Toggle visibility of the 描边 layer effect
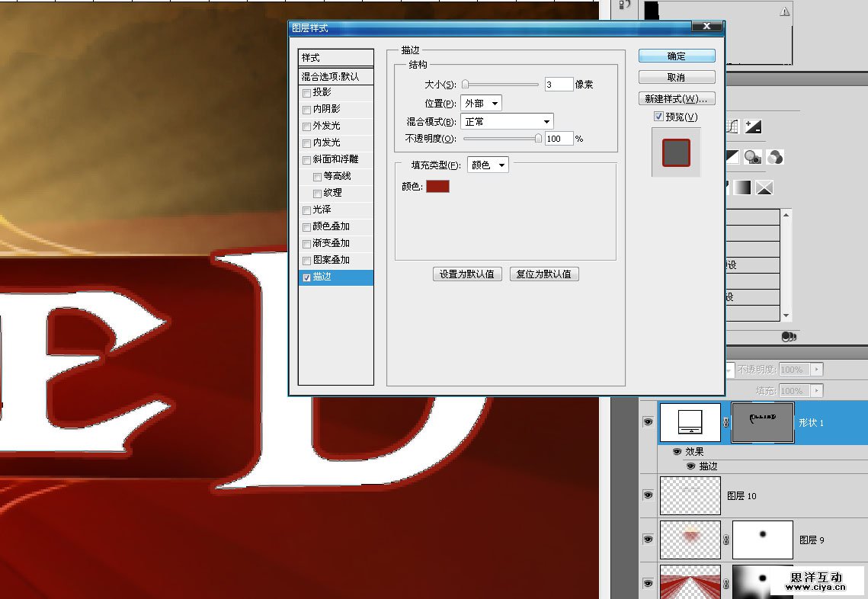868x599 pixels. 690,466
